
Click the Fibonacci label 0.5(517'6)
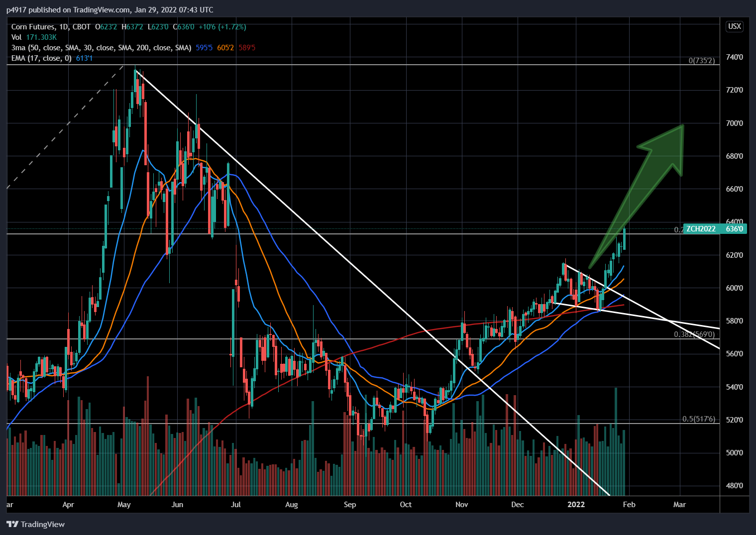pyautogui.click(x=699, y=419)
